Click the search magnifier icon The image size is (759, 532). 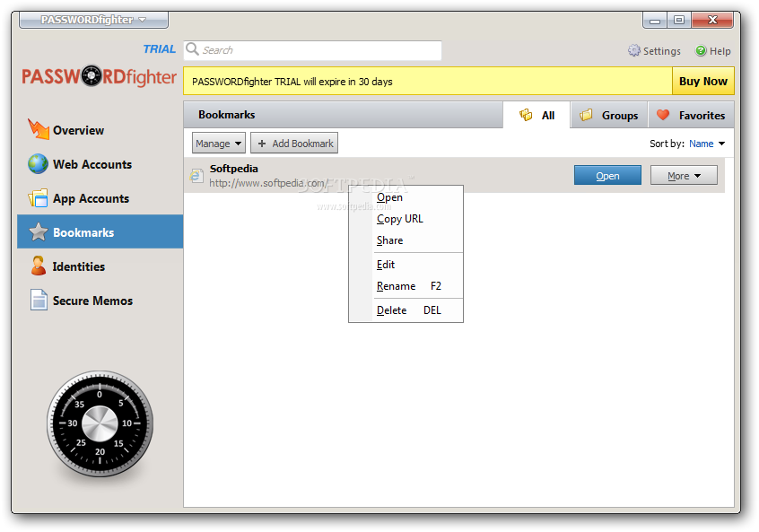coord(192,48)
